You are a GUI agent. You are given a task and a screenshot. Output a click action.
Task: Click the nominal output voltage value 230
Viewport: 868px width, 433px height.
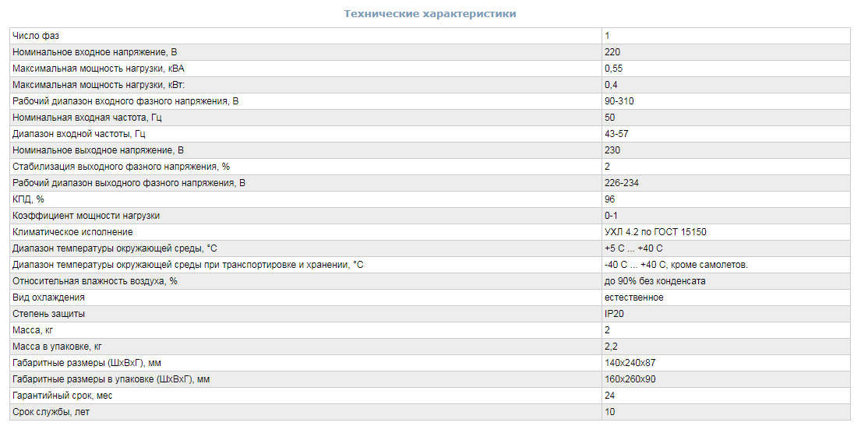click(x=612, y=150)
